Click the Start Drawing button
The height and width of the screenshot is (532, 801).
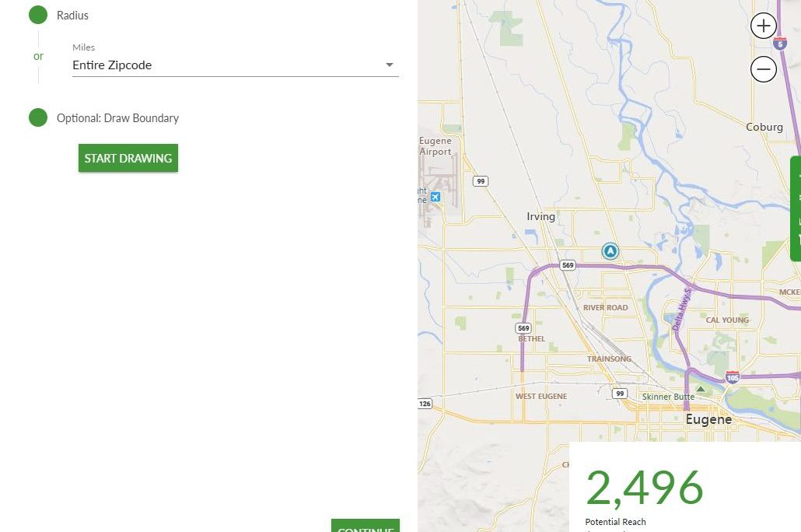128,158
